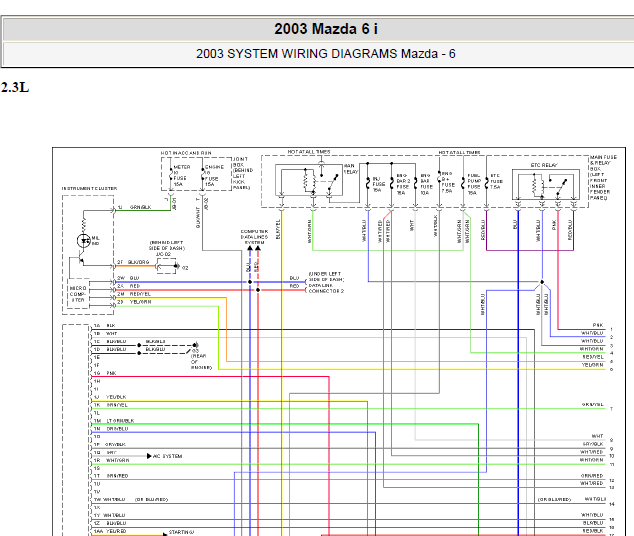Click the G3 ground symbol near rear of engine
634x536 pixels.
(196, 345)
